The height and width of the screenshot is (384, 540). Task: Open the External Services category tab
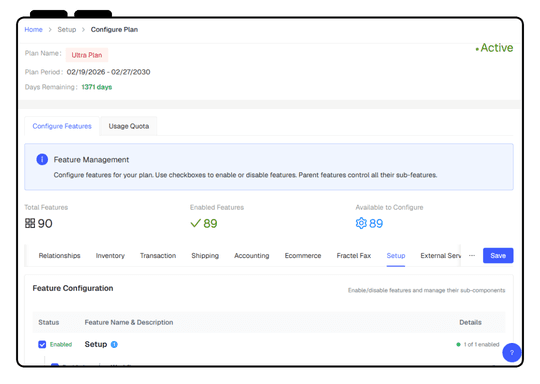coord(440,256)
